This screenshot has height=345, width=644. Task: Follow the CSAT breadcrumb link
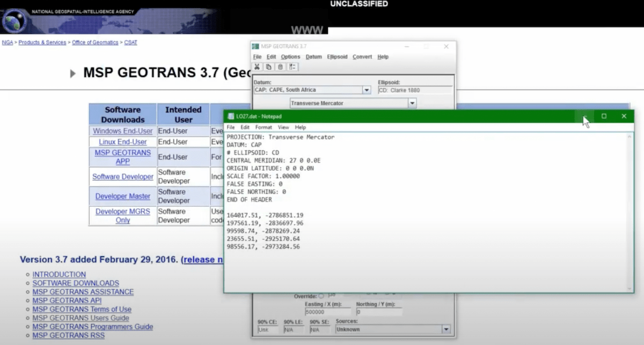(x=130, y=42)
